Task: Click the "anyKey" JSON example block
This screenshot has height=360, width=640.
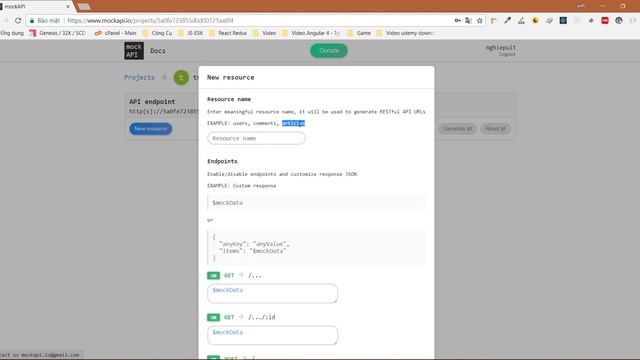Action: (x=316, y=247)
